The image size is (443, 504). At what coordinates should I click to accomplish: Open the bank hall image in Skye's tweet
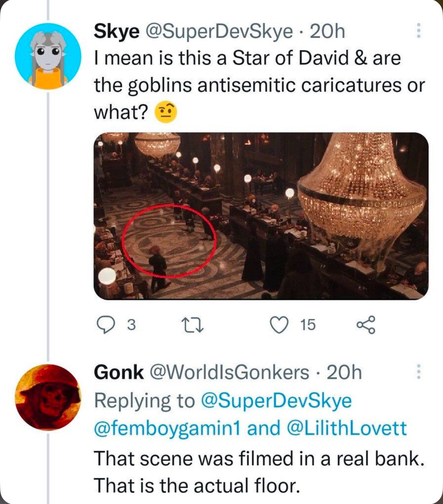[261, 216]
